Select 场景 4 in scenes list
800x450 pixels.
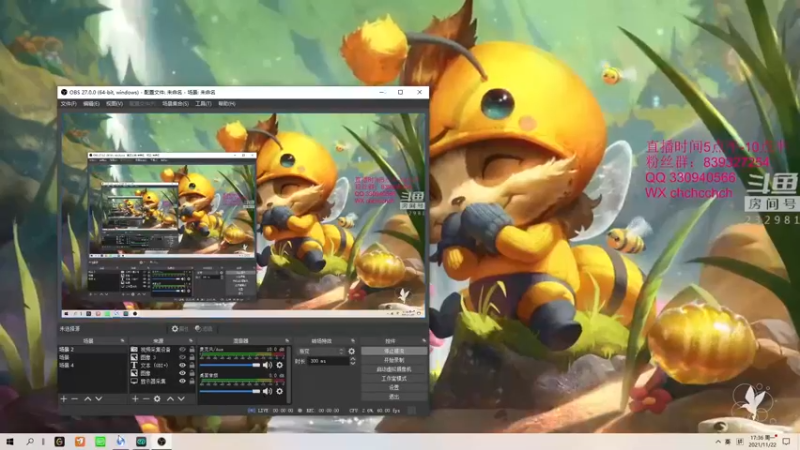(92, 365)
